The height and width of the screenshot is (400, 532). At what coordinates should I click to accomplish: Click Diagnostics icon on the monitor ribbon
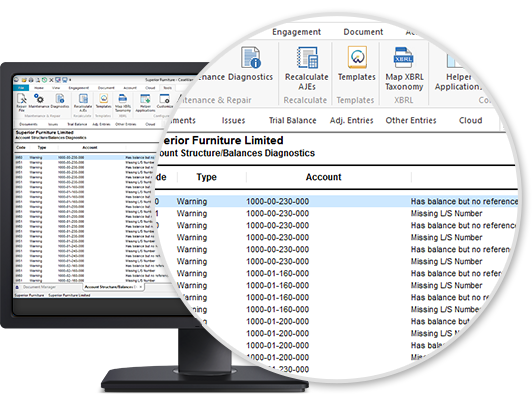60,98
